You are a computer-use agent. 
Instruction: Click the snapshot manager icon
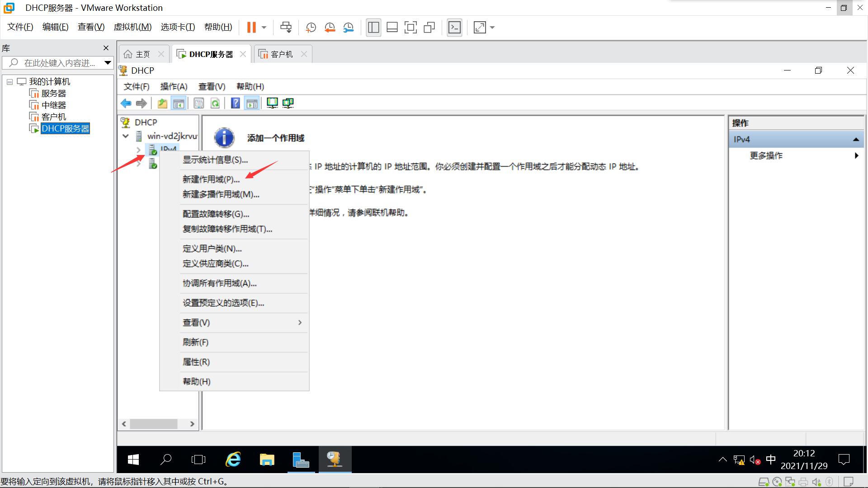click(x=348, y=28)
